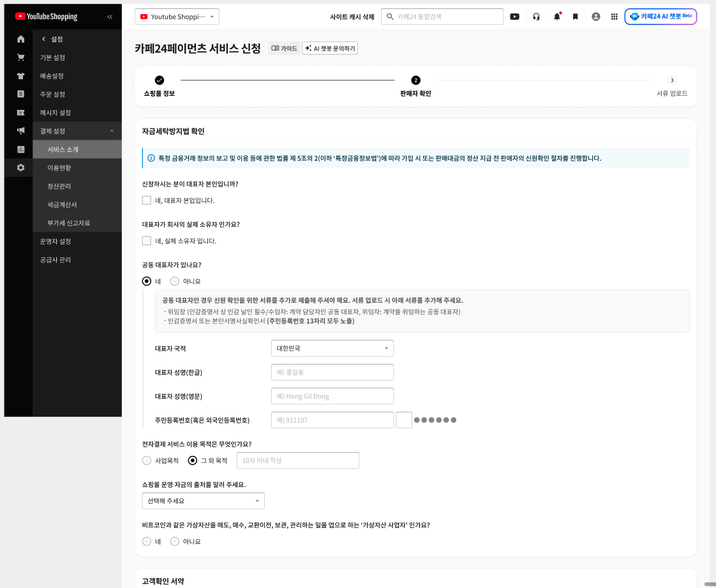The height and width of the screenshot is (588, 716).
Task: Open the message card icon in sidebar
Action: (20, 112)
